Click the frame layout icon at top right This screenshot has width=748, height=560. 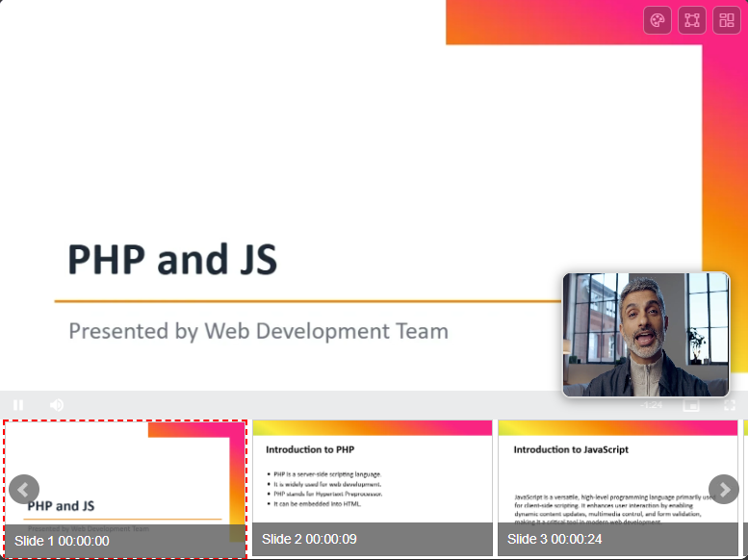pyautogui.click(x=692, y=20)
